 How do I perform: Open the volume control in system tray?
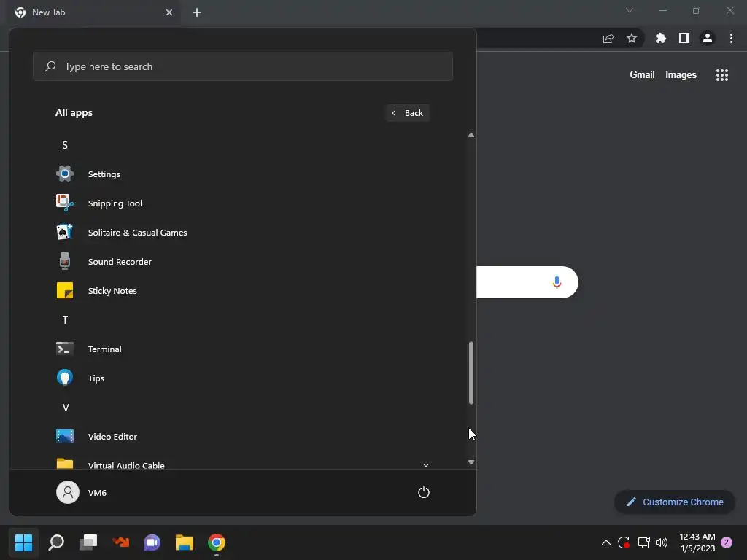(662, 542)
